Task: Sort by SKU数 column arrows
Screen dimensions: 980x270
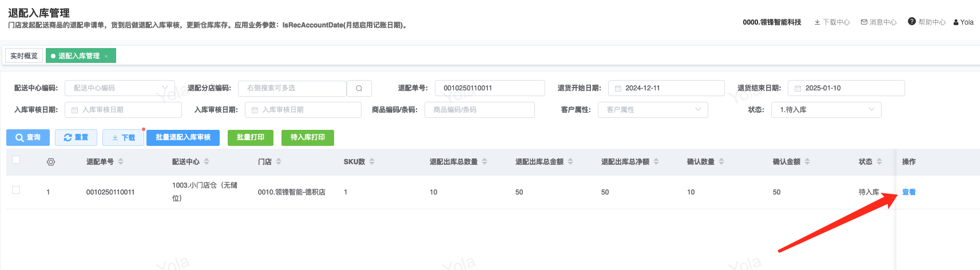Action: pyautogui.click(x=372, y=162)
